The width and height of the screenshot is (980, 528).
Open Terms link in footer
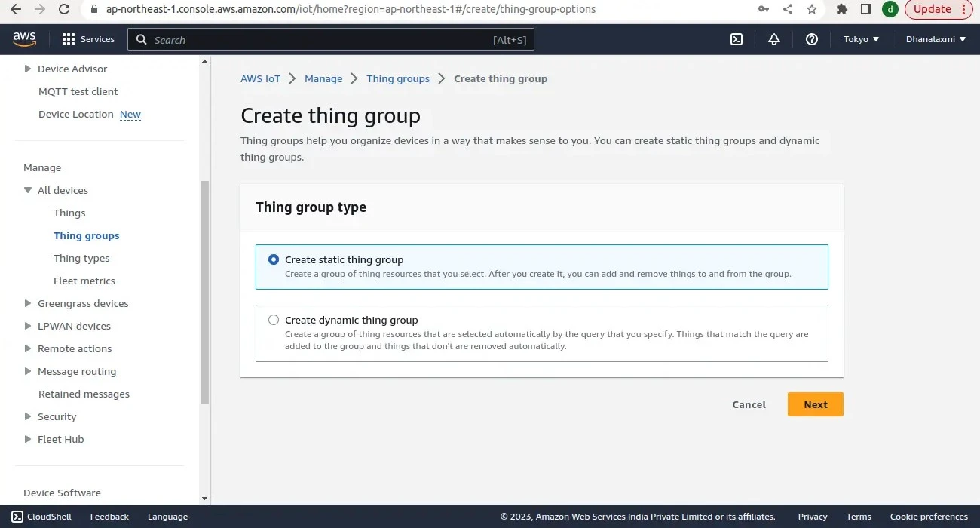[859, 517]
